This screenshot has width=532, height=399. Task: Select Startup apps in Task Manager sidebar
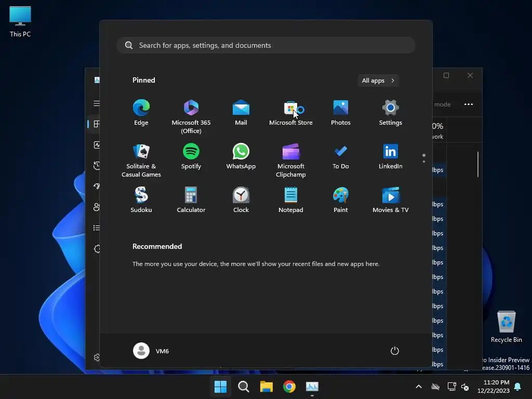(x=97, y=187)
